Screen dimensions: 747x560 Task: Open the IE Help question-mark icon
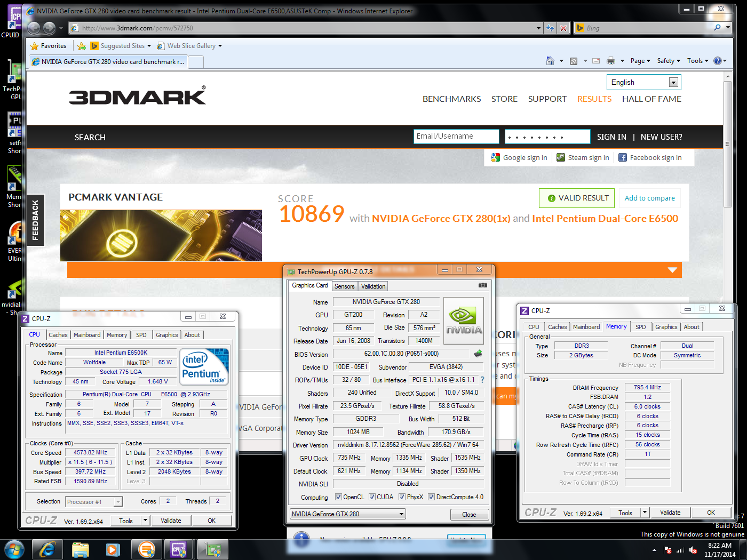tap(718, 61)
